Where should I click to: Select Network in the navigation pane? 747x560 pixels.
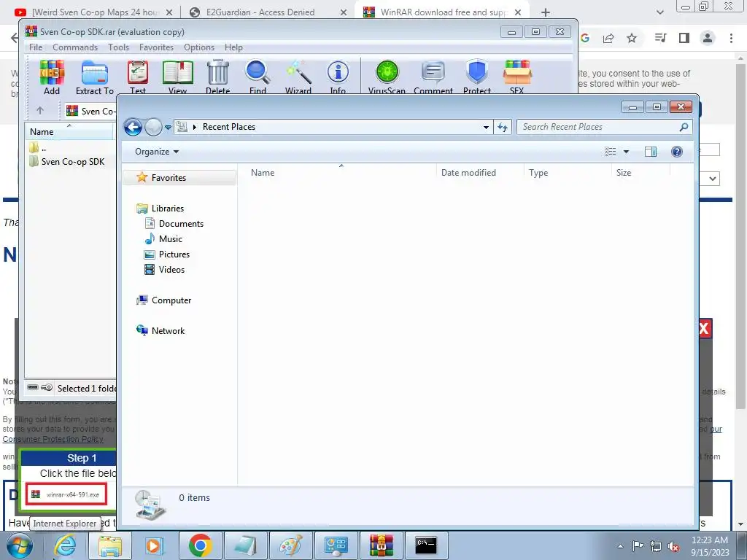click(160, 330)
